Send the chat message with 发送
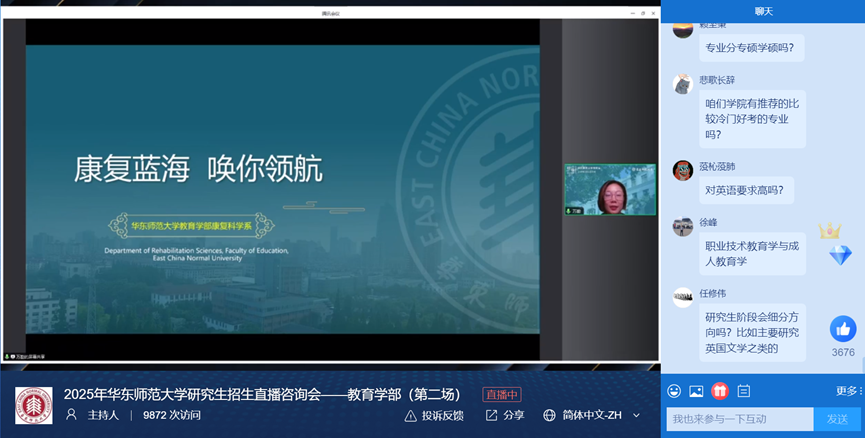Image resolution: width=865 pixels, height=438 pixels. [837, 419]
